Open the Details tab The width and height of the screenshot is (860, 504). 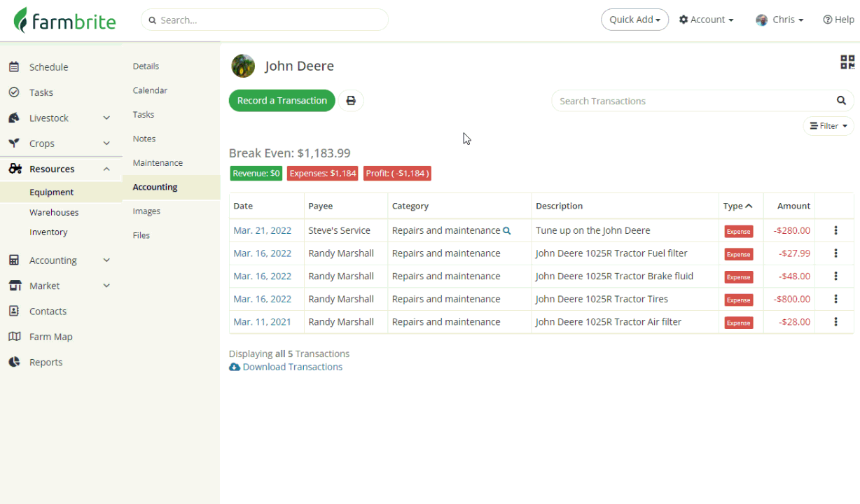(x=146, y=66)
